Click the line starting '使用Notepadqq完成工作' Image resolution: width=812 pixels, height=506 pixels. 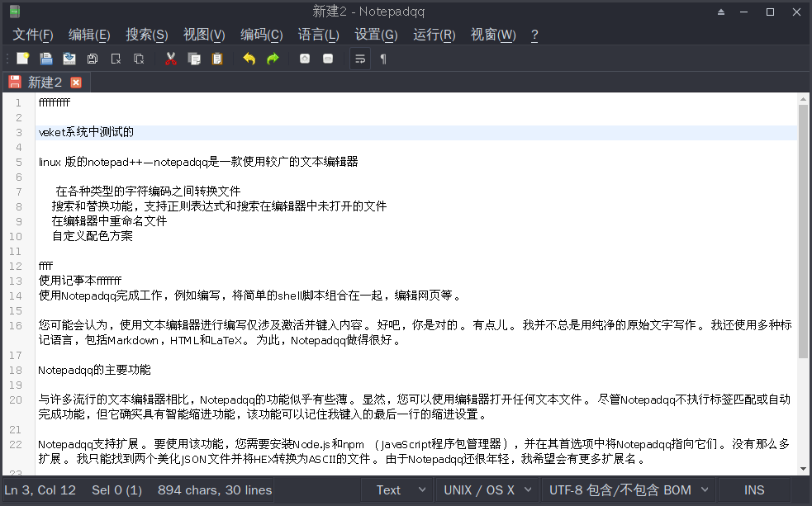[249, 296]
